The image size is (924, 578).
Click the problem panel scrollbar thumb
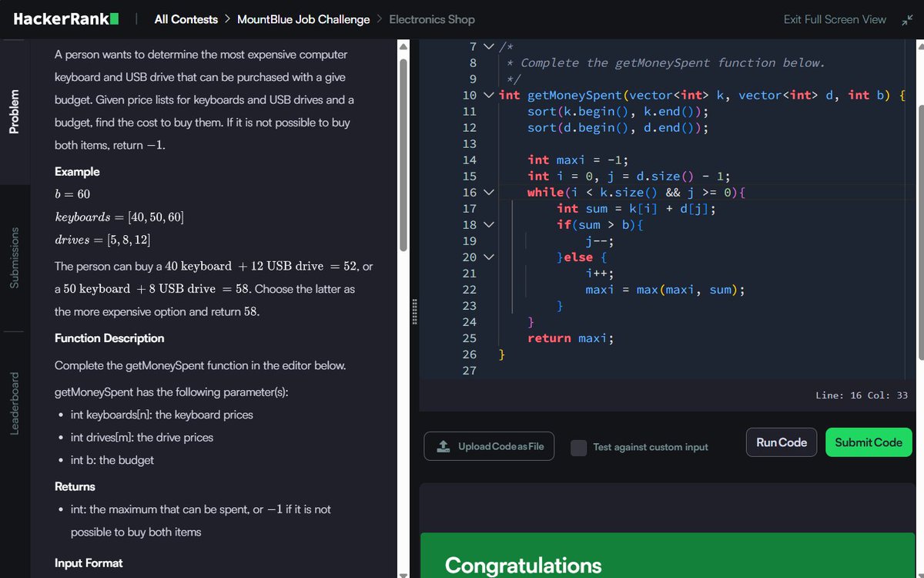[x=403, y=154]
